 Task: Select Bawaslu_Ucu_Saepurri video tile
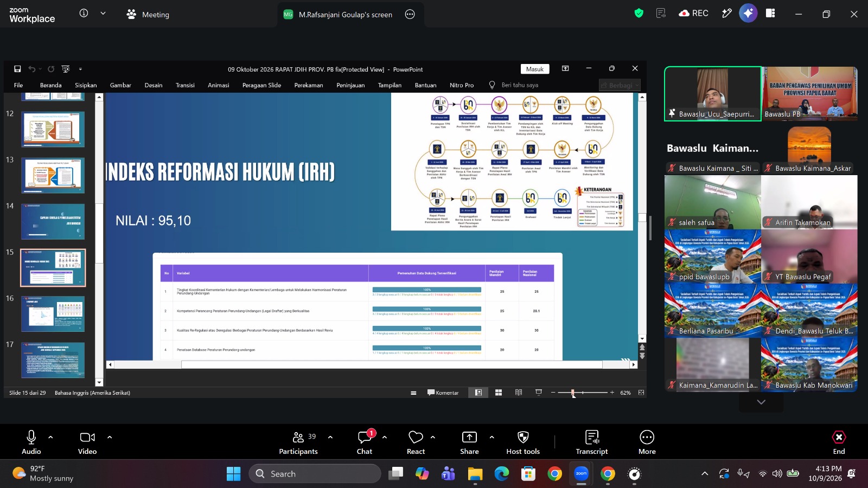point(713,93)
